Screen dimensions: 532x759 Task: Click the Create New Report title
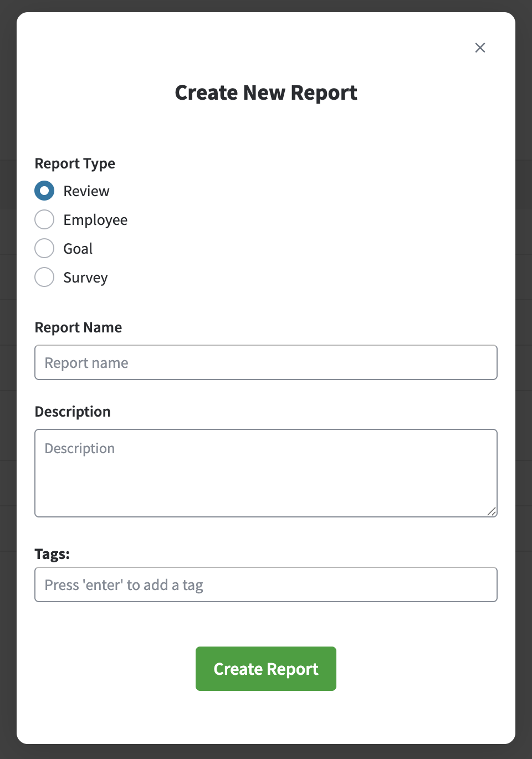click(x=266, y=93)
